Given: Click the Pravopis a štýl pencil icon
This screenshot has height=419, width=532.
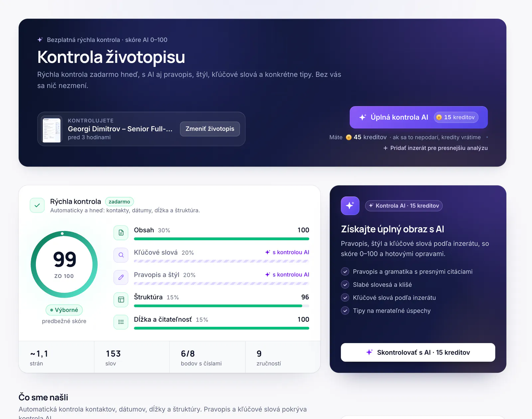Looking at the screenshot, I should (x=121, y=277).
